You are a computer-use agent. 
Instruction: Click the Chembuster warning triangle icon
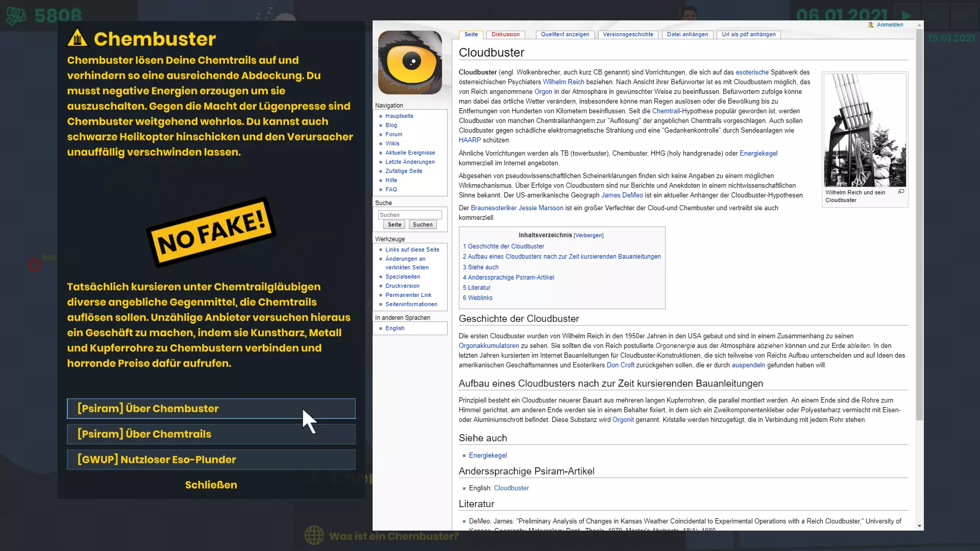click(x=78, y=38)
